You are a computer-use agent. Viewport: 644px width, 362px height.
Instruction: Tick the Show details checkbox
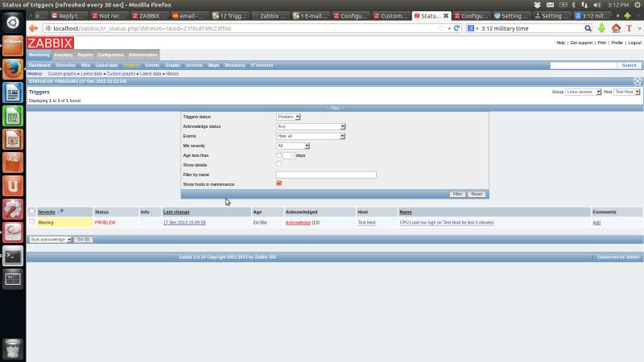279,164
